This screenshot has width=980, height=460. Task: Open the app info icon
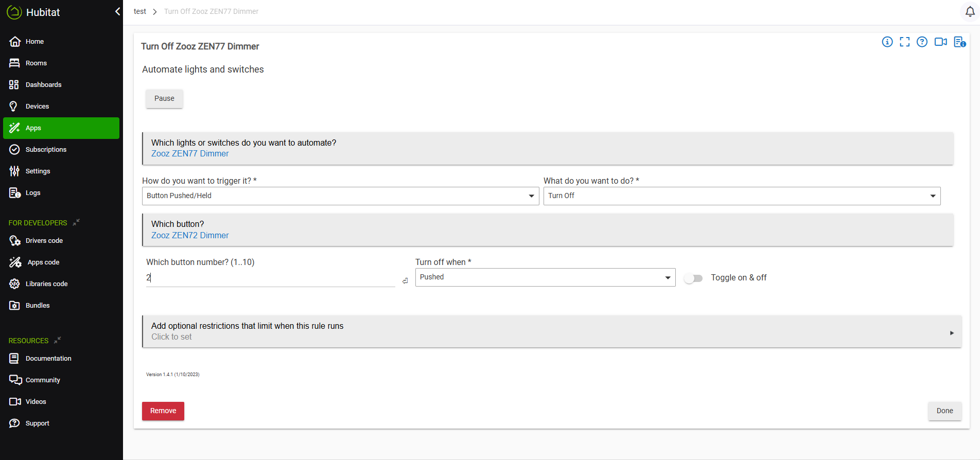[887, 42]
